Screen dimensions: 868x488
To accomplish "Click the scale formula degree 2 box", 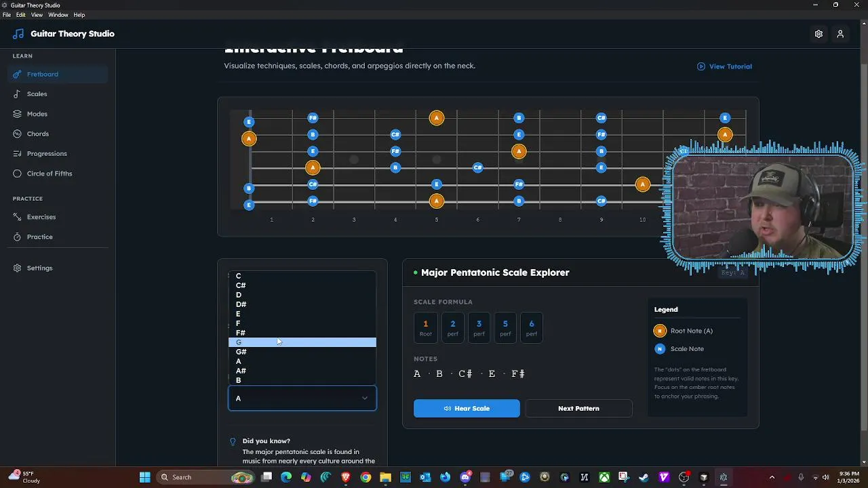I will click(x=453, y=327).
